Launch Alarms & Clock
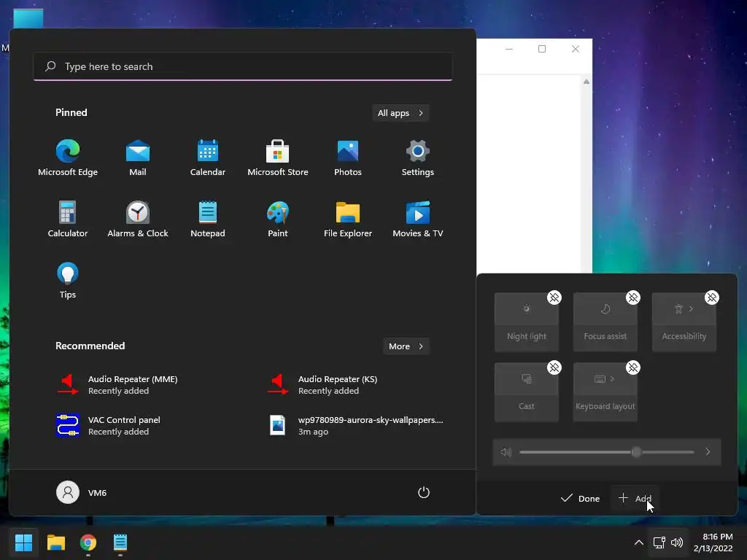747x560 pixels. click(138, 219)
